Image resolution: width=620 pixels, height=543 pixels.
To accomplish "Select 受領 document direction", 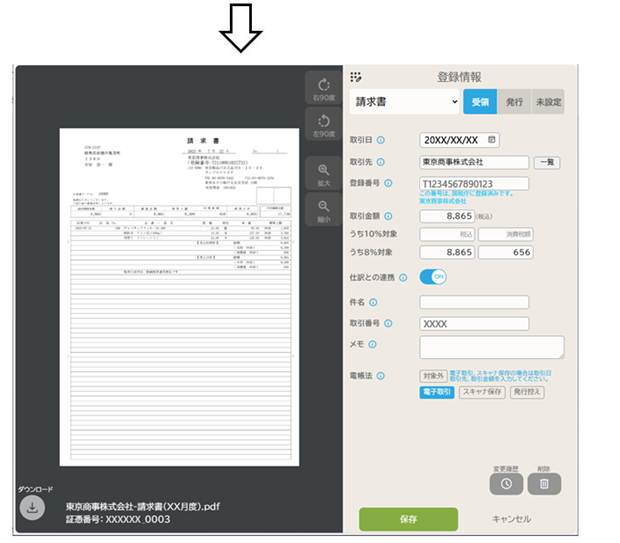I will 480,102.
